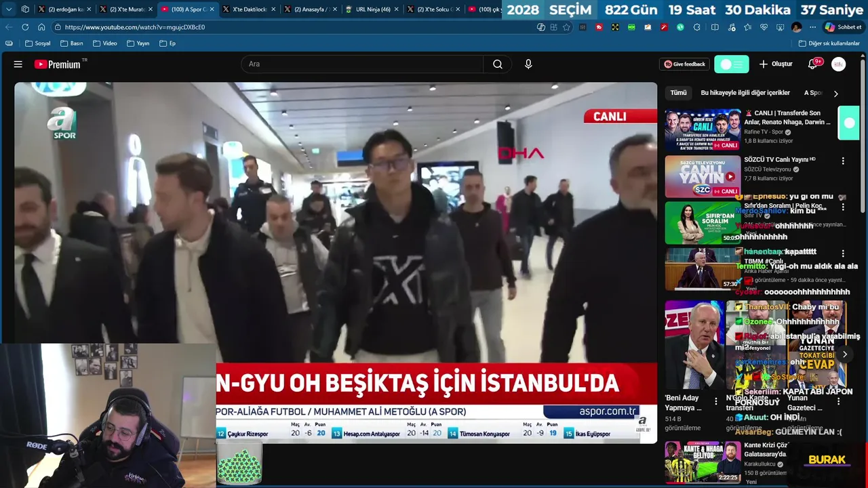The height and width of the screenshot is (488, 868).
Task: Start voice search with microphone icon
Action: 528,64
